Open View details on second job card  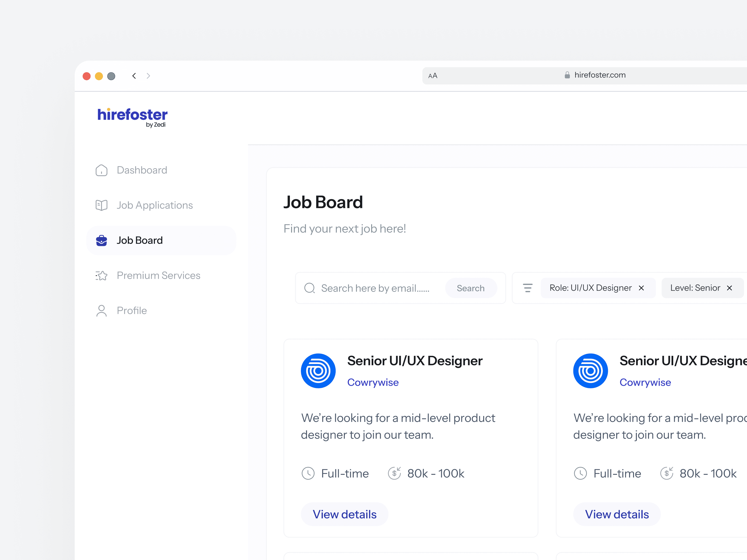[x=617, y=514]
